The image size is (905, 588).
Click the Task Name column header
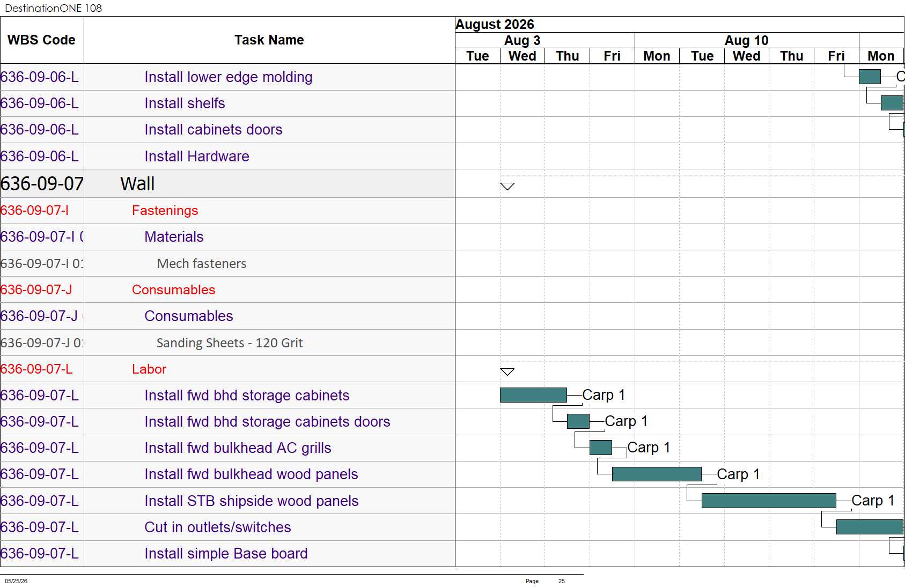point(269,40)
